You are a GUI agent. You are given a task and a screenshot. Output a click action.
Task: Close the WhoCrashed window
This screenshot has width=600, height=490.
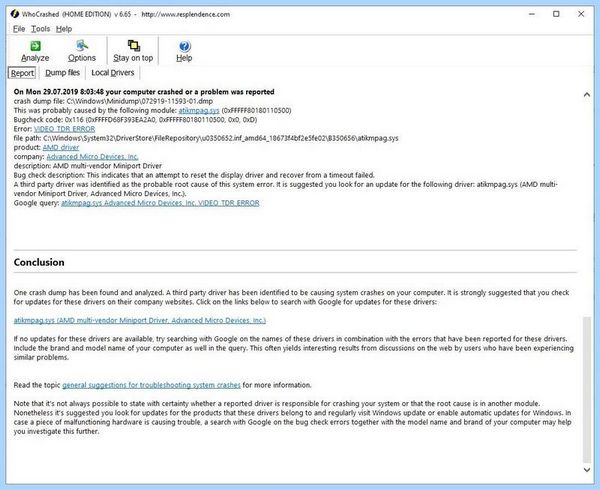(x=581, y=14)
